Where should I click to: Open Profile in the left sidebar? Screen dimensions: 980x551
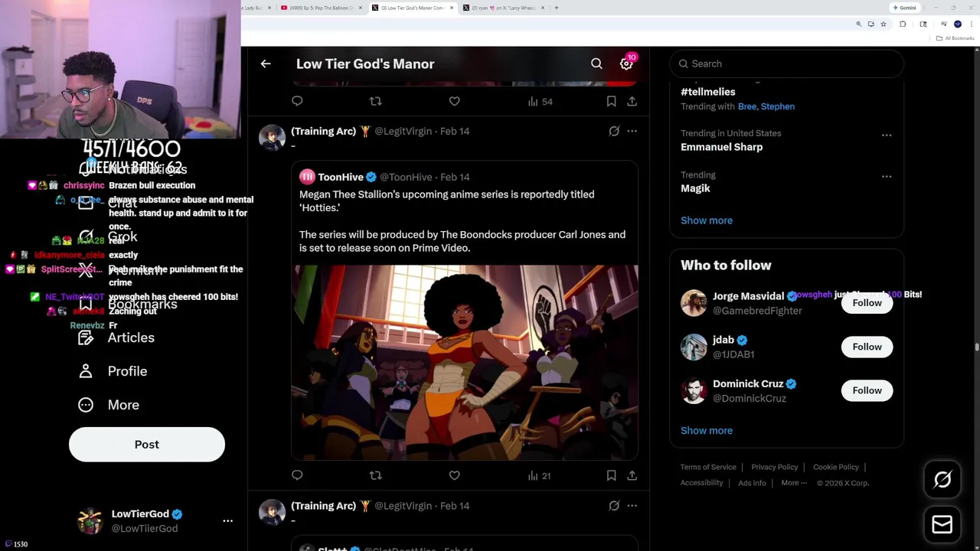point(113,371)
